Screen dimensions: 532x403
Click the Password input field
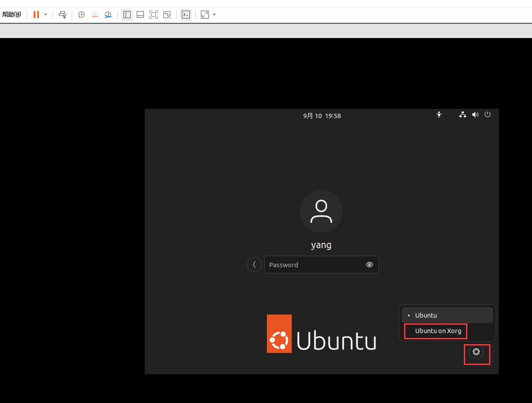(x=314, y=265)
